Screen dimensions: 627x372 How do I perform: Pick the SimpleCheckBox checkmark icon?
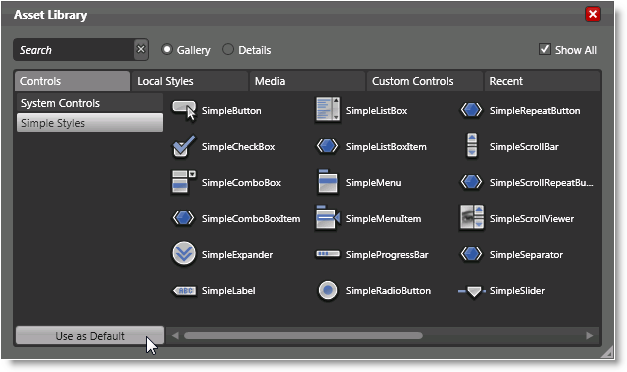click(184, 146)
